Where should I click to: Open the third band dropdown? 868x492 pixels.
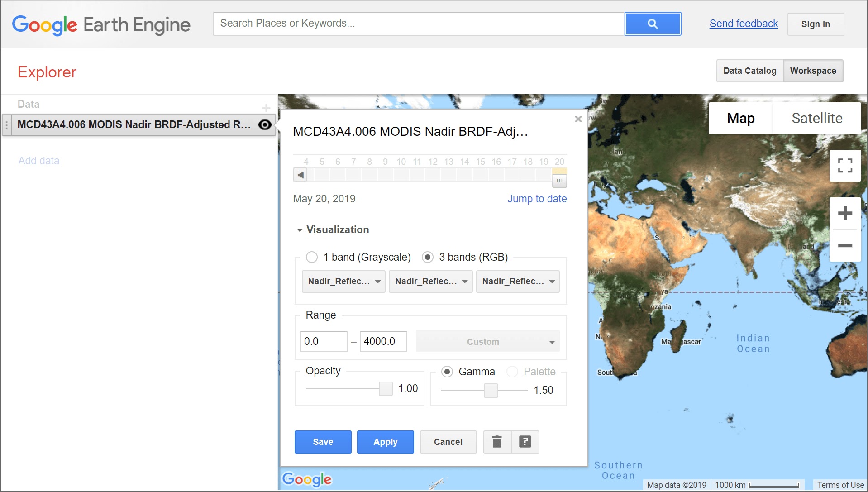(518, 282)
